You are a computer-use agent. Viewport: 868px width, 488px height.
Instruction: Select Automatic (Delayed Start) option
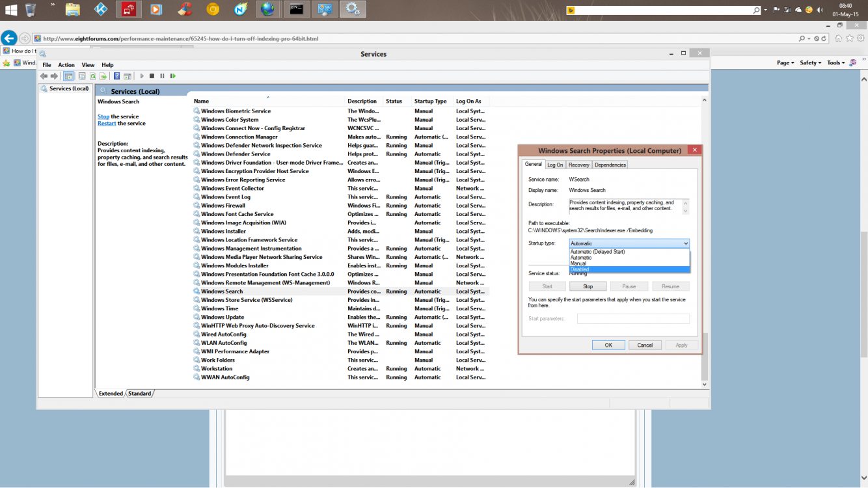tap(629, 252)
